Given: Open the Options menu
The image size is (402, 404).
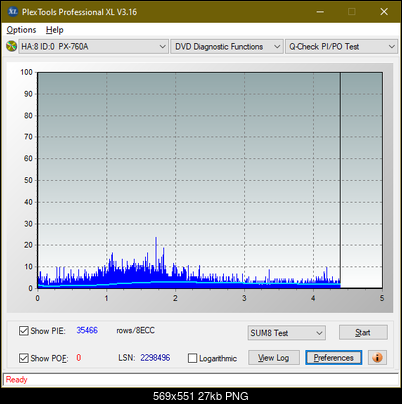Looking at the screenshot, I should [21, 30].
